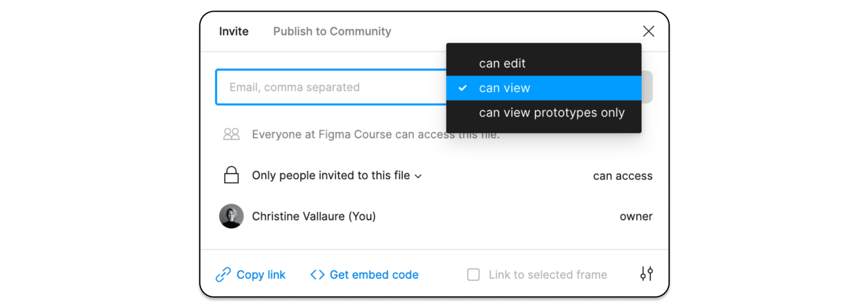
Task: Choose can edit permission option
Action: (502, 63)
